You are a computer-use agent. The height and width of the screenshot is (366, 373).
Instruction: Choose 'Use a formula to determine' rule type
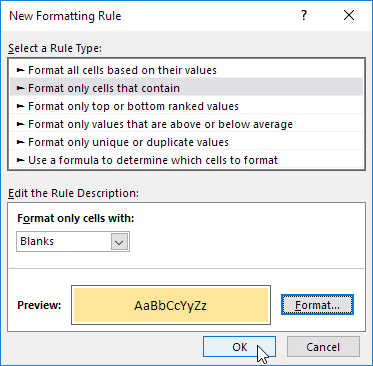pos(187,160)
